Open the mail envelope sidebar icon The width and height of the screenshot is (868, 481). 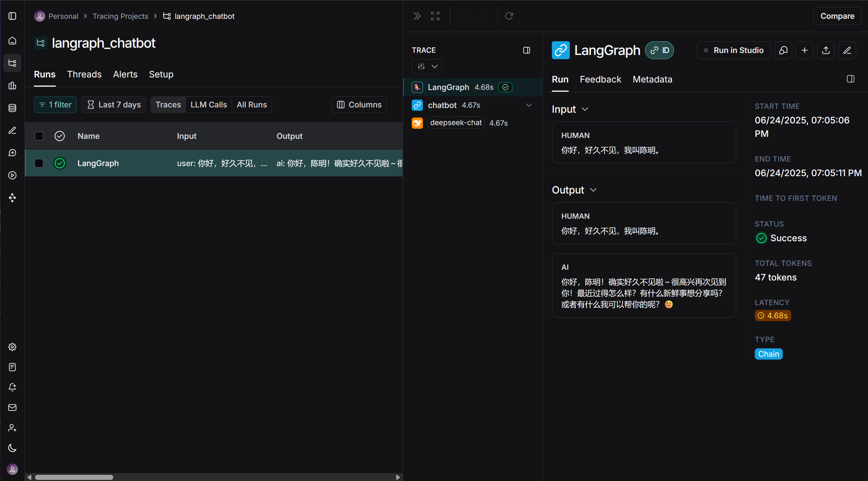[x=12, y=408]
